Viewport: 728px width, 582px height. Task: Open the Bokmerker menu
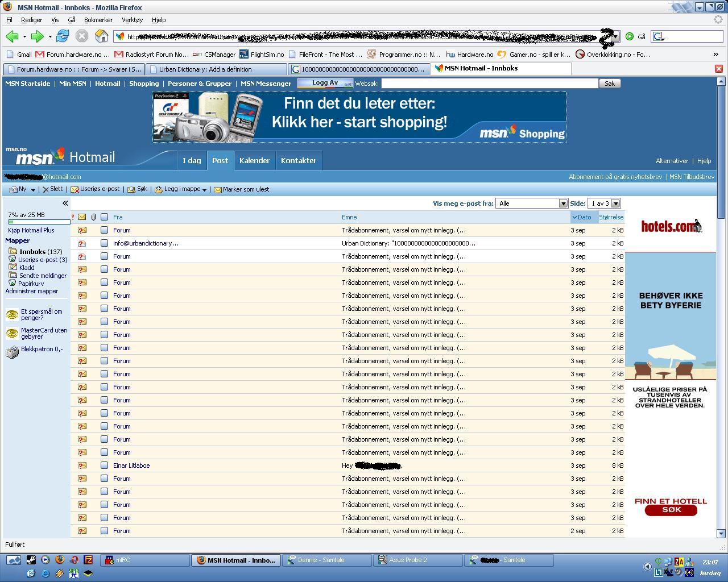(98, 20)
